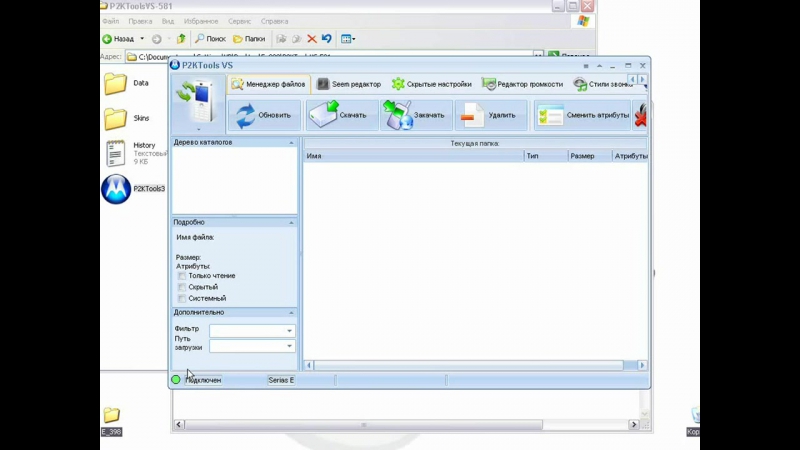The image size is (800, 450).
Task: Click the Поиск search button in Explorer
Action: coord(211,39)
